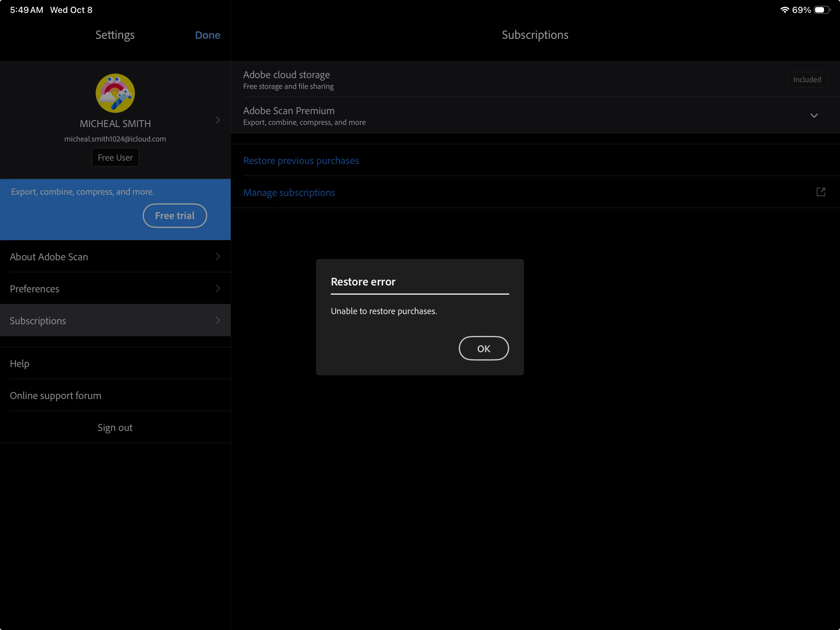Click the Manage subscriptions external link icon
The height and width of the screenshot is (630, 840).
820,192
